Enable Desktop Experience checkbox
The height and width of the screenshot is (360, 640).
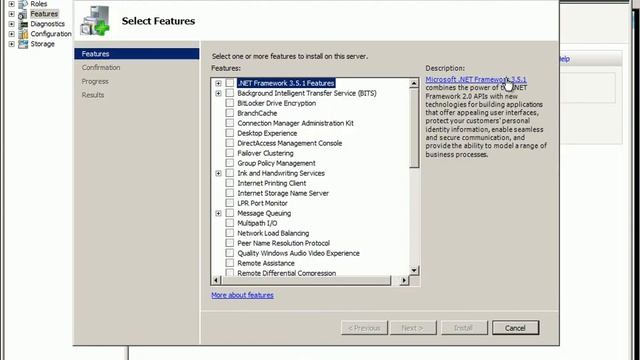(x=230, y=133)
